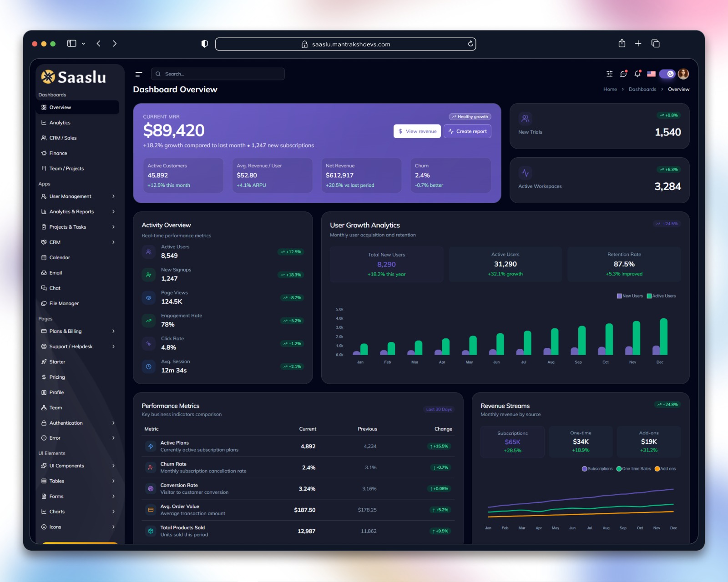This screenshot has width=728, height=582.
Task: Select the US flag language icon
Action: (651, 74)
